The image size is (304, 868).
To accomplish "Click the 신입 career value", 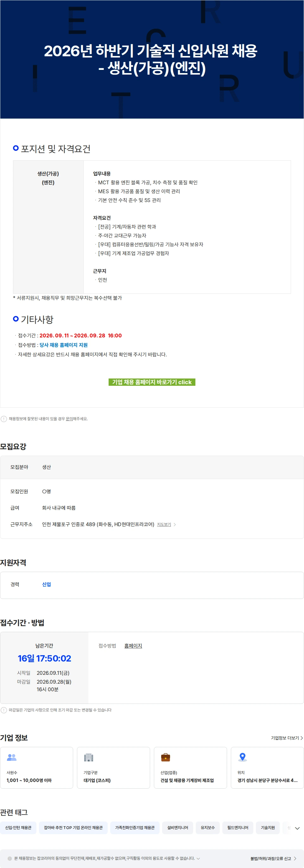I will point(47,584).
